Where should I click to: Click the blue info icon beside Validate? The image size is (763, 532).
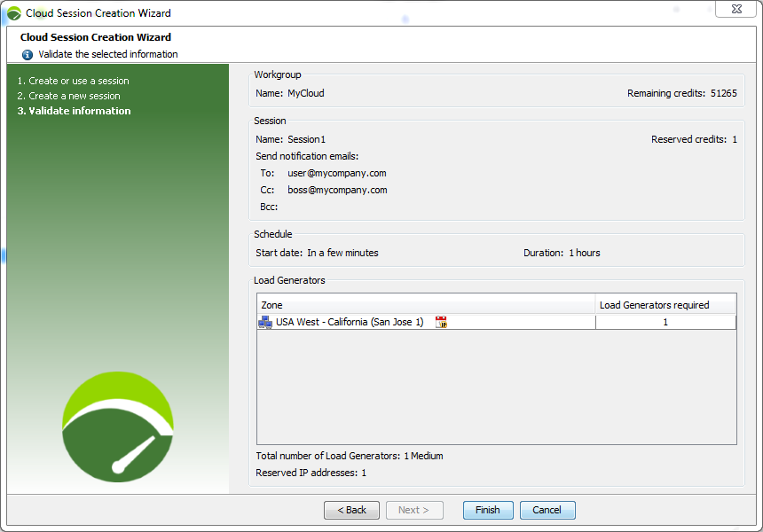click(28, 54)
